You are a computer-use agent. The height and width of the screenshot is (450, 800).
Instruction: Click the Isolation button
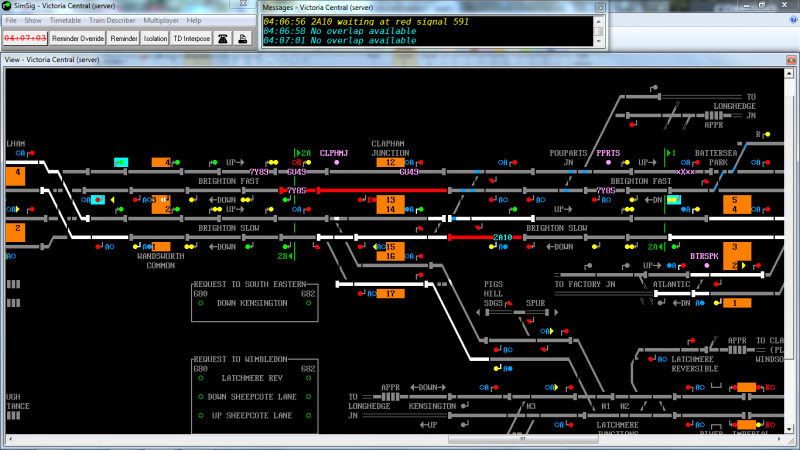pyautogui.click(x=155, y=38)
